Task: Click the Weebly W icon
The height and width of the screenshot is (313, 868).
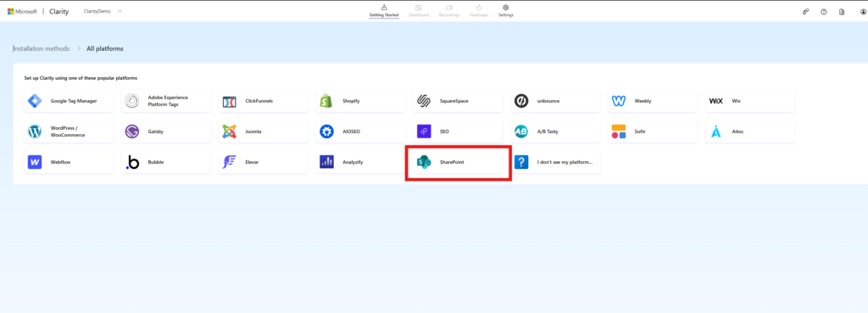Action: pyautogui.click(x=618, y=101)
